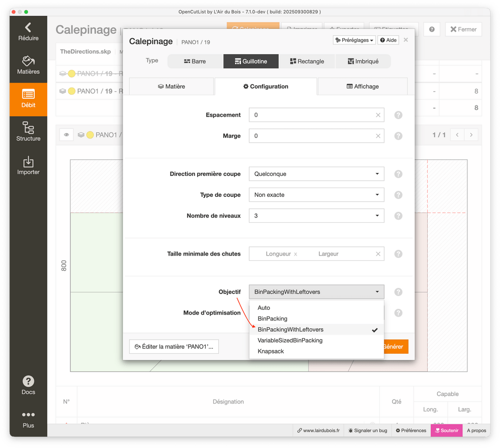Toggle the eye visibility button

[66, 135]
